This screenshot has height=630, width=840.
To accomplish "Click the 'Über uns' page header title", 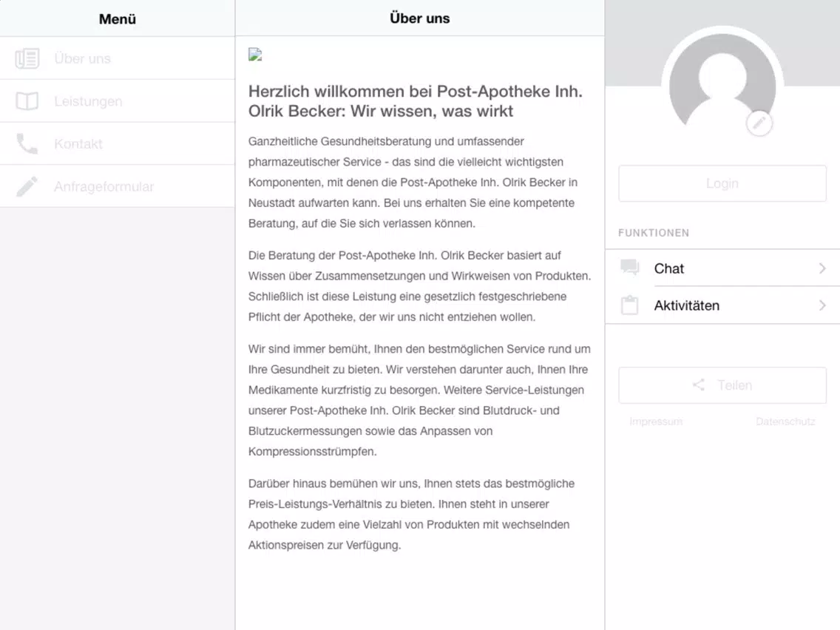I will tap(419, 18).
